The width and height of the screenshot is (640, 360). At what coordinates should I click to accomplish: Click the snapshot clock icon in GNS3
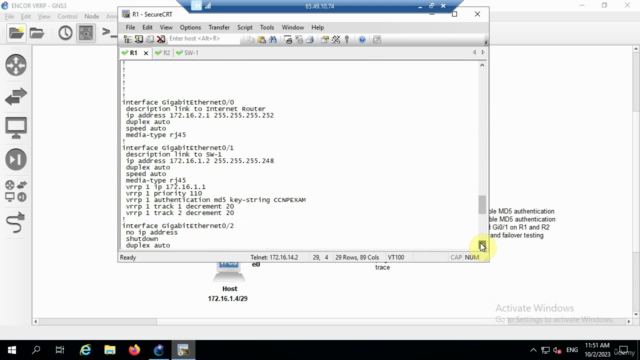click(x=65, y=33)
